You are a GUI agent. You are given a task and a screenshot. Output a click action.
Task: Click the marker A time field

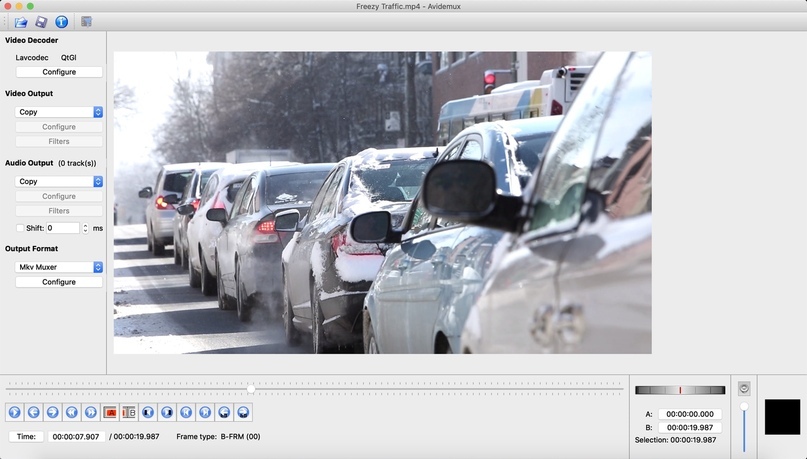pos(690,414)
